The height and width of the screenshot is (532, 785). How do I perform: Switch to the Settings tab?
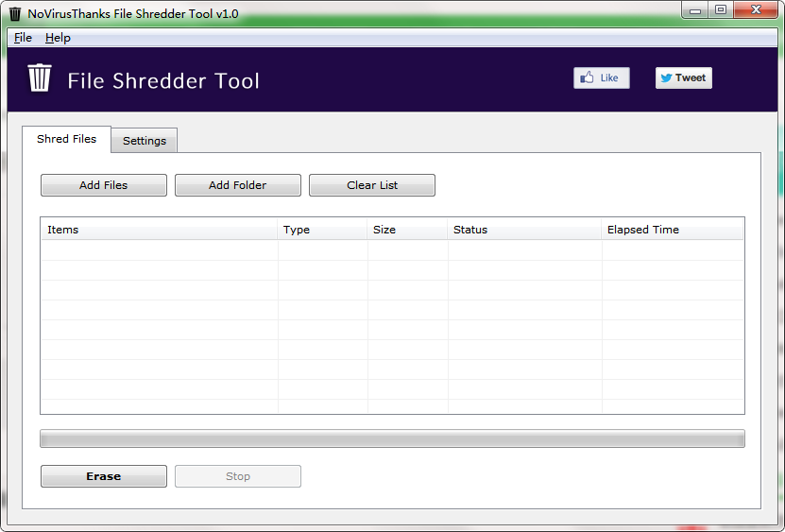(x=145, y=141)
